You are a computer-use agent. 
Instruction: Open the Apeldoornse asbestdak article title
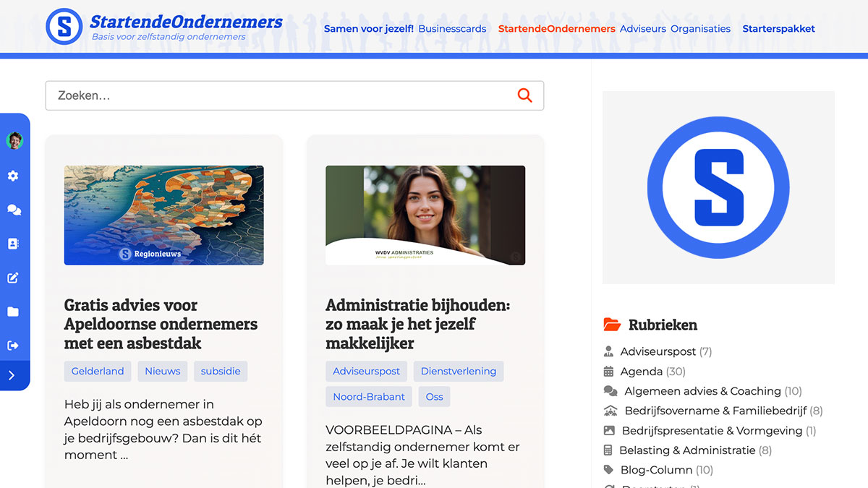[x=161, y=324]
